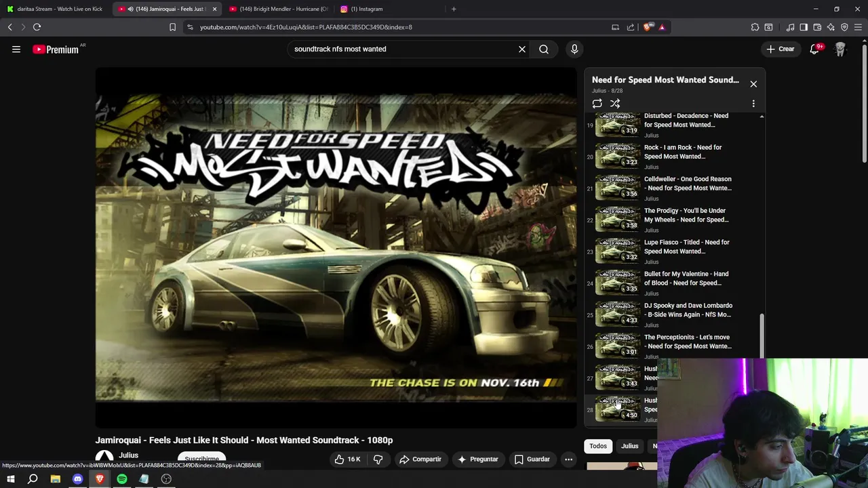
Task: Open the browser main menu
Action: tap(859, 27)
